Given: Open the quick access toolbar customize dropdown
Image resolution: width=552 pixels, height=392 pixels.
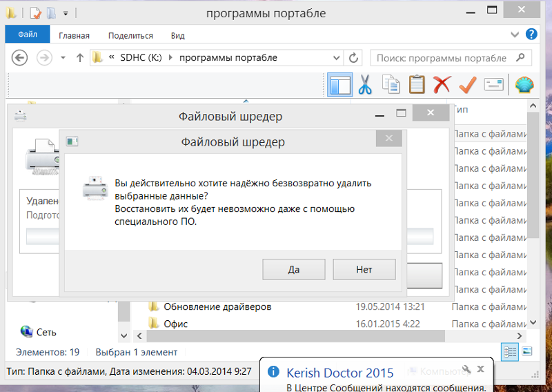Looking at the screenshot, I should (66, 13).
